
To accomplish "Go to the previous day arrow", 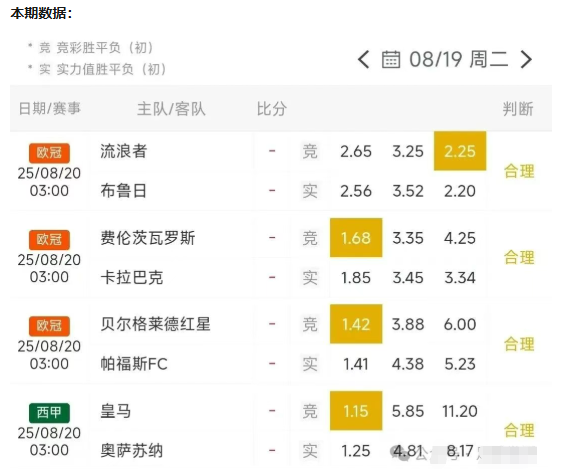I will click(x=364, y=59).
